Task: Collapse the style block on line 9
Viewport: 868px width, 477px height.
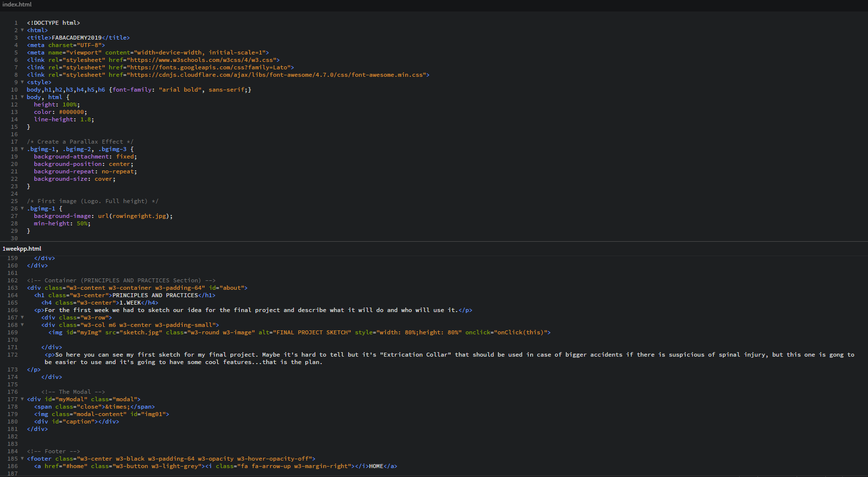Action: 22,82
